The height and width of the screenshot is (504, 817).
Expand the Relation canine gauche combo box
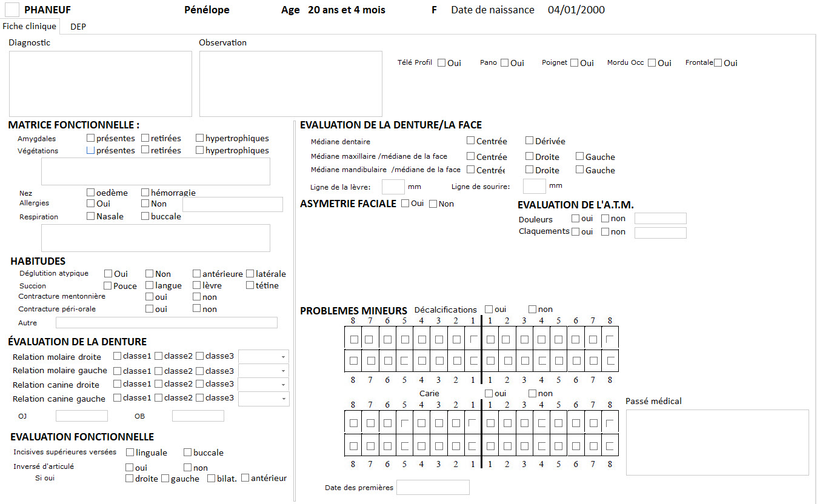tap(284, 399)
